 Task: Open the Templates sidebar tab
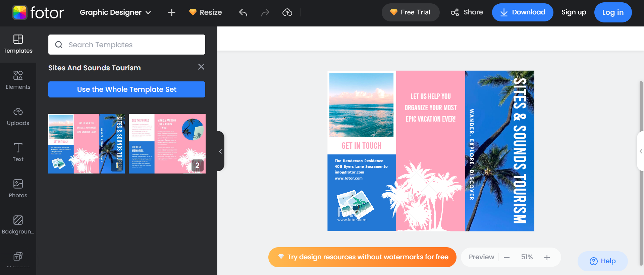(x=18, y=44)
